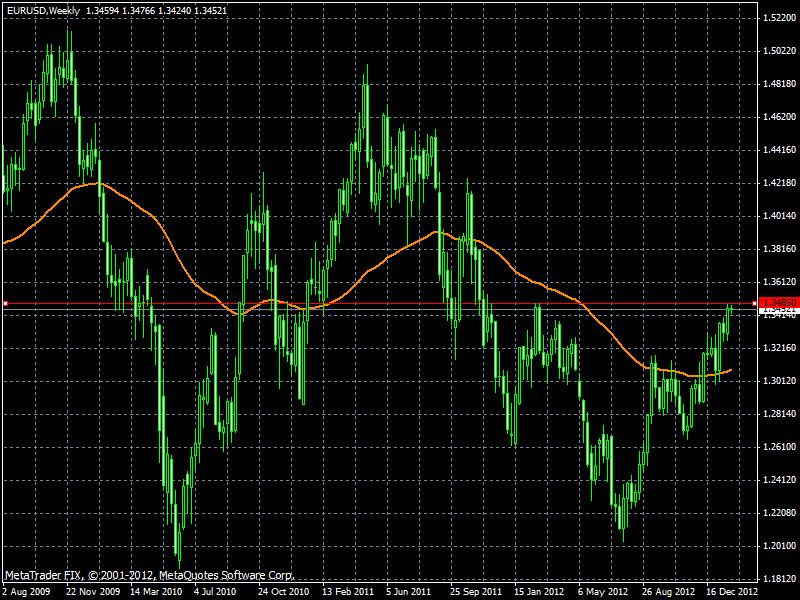800x600 pixels.
Task: Select the red horizontal line's right handle
Action: (x=755, y=304)
